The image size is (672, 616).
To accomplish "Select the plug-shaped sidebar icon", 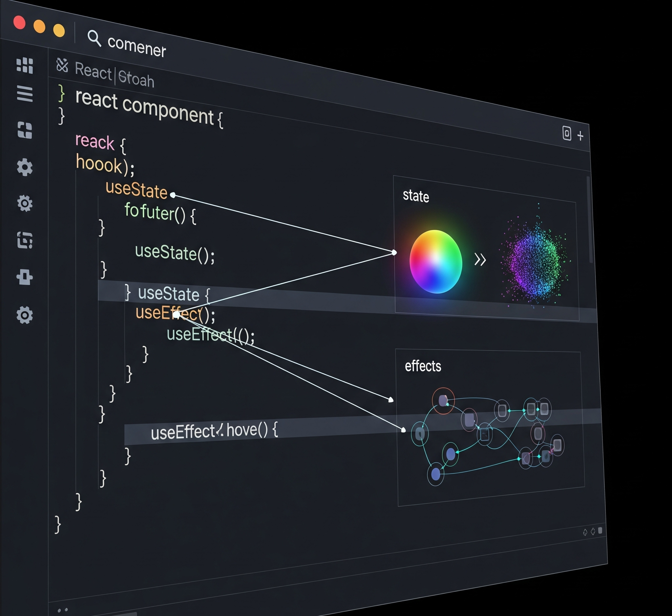I will [x=25, y=277].
